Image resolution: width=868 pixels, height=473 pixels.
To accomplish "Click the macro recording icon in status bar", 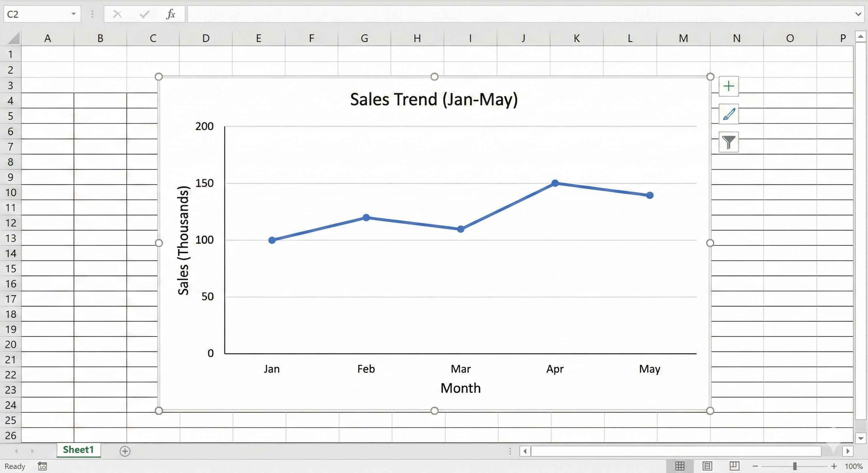I will click(42, 466).
